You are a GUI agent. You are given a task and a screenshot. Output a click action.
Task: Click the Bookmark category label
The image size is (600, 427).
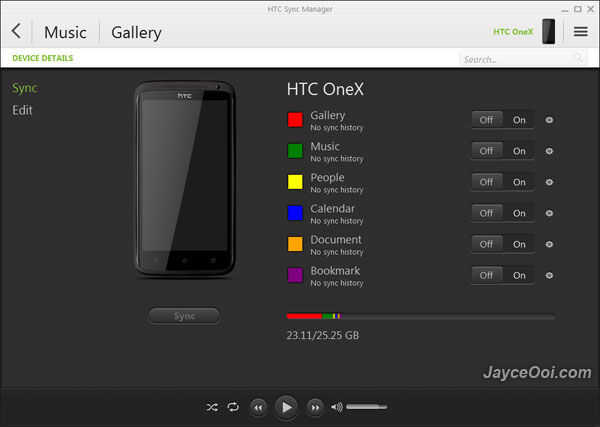[x=335, y=271]
